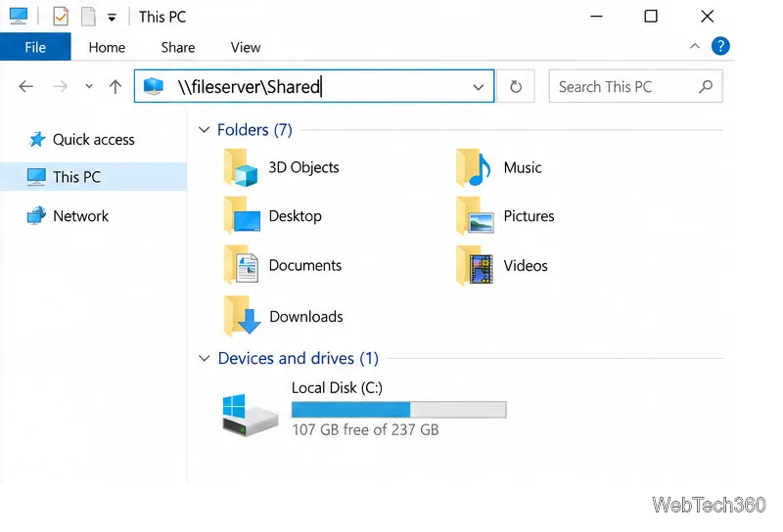Select the Documents folder icon
The width and height of the screenshot is (783, 532).
[241, 265]
